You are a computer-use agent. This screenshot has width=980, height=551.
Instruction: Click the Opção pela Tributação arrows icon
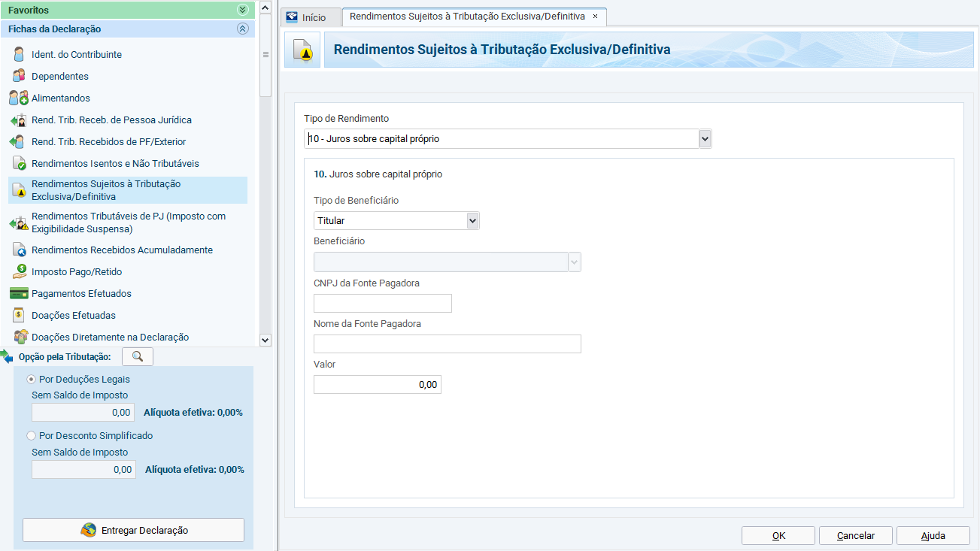click(8, 356)
